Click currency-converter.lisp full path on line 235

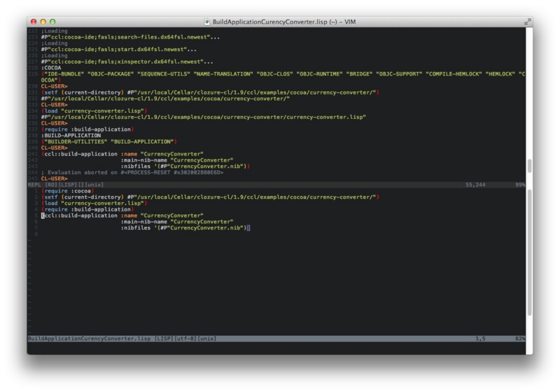click(x=204, y=117)
